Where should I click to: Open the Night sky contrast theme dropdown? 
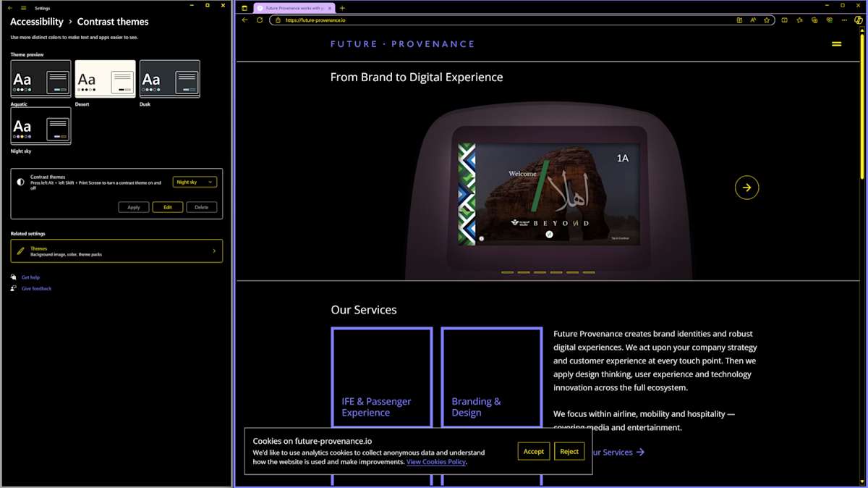[x=195, y=182]
